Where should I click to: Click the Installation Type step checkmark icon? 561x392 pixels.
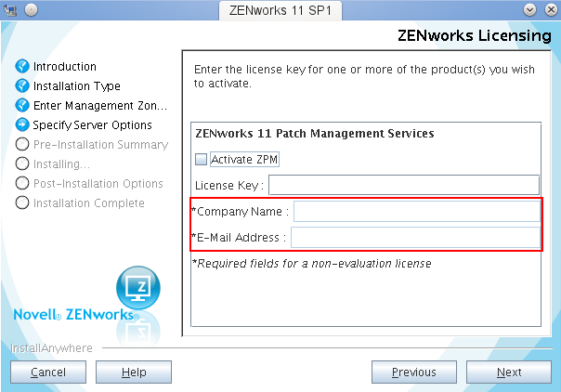tap(23, 86)
